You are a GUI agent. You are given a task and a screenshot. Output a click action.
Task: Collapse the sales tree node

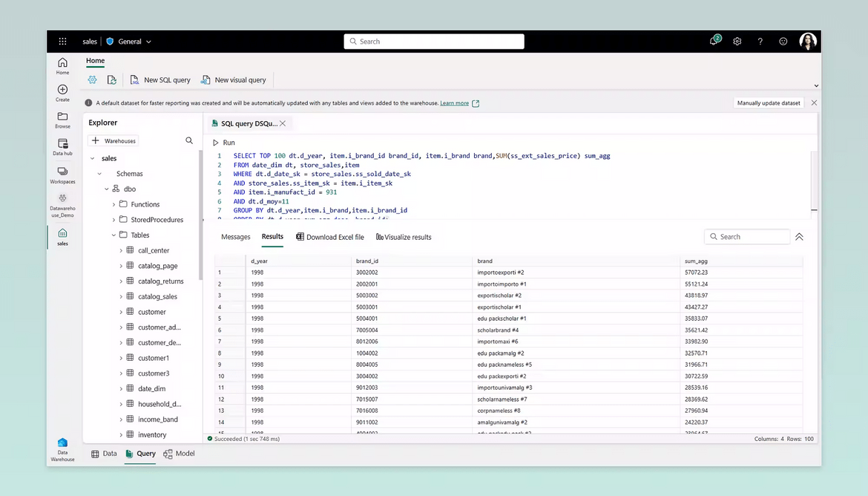click(x=93, y=158)
